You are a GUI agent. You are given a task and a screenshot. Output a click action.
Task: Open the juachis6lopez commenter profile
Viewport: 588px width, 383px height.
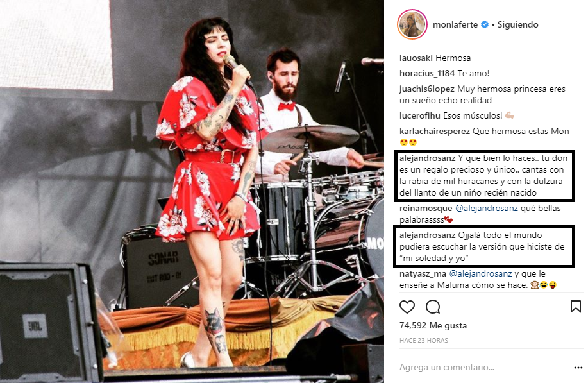427,89
